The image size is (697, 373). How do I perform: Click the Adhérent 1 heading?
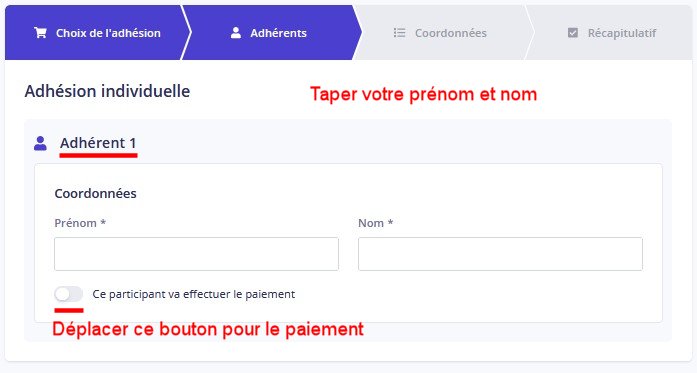(98, 143)
